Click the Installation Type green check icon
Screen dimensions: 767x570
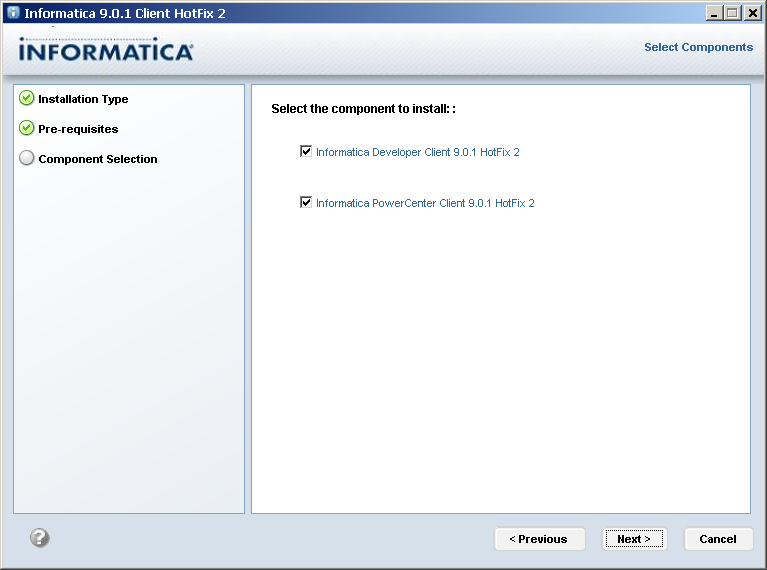pyautogui.click(x=26, y=98)
